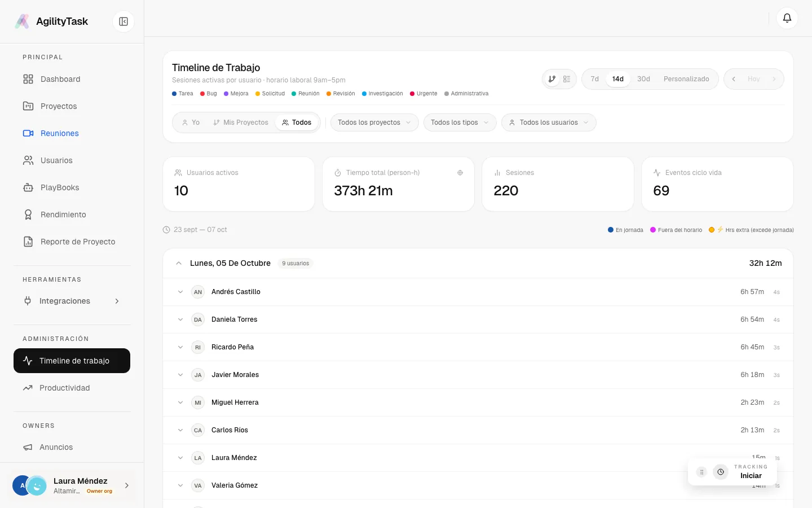Open Todos los proyectos dropdown
812x508 pixels.
pyautogui.click(x=374, y=122)
